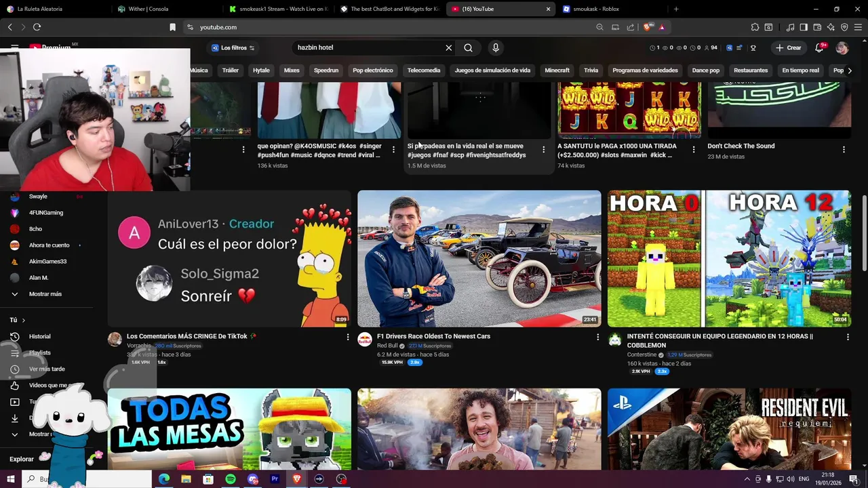Switch to Wither | Consola tab

tap(166, 9)
